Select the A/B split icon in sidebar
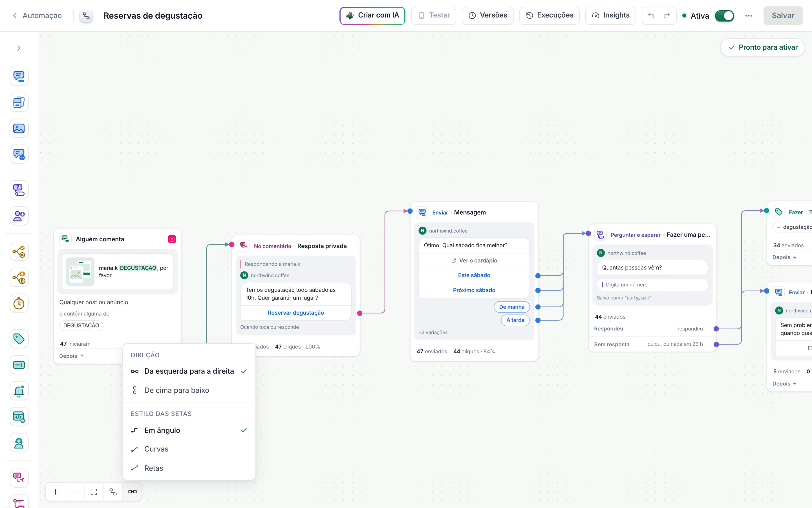Viewport: 812px width, 508px height. tap(19, 277)
